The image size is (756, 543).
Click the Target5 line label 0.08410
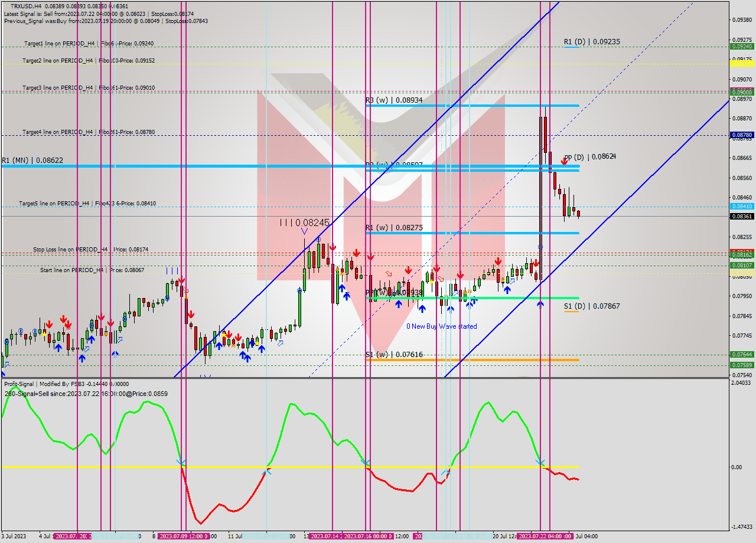pos(87,203)
